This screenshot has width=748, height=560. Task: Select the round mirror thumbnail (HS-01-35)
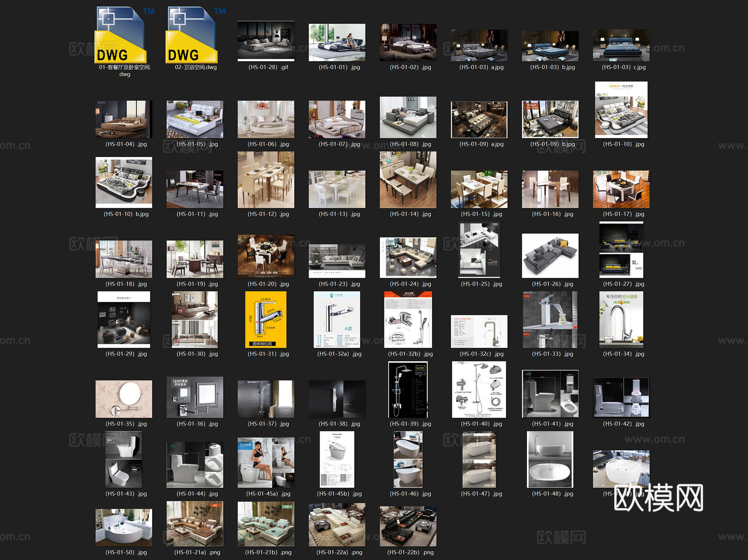tap(124, 399)
